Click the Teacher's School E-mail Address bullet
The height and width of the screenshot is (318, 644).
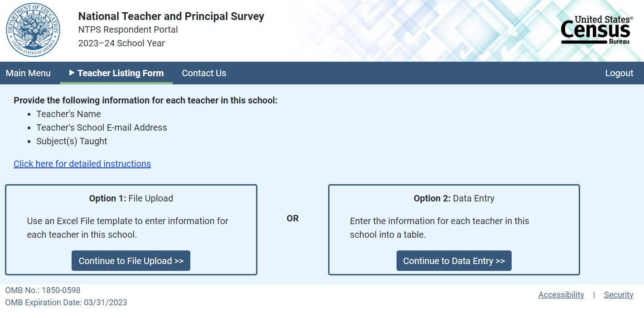102,127
